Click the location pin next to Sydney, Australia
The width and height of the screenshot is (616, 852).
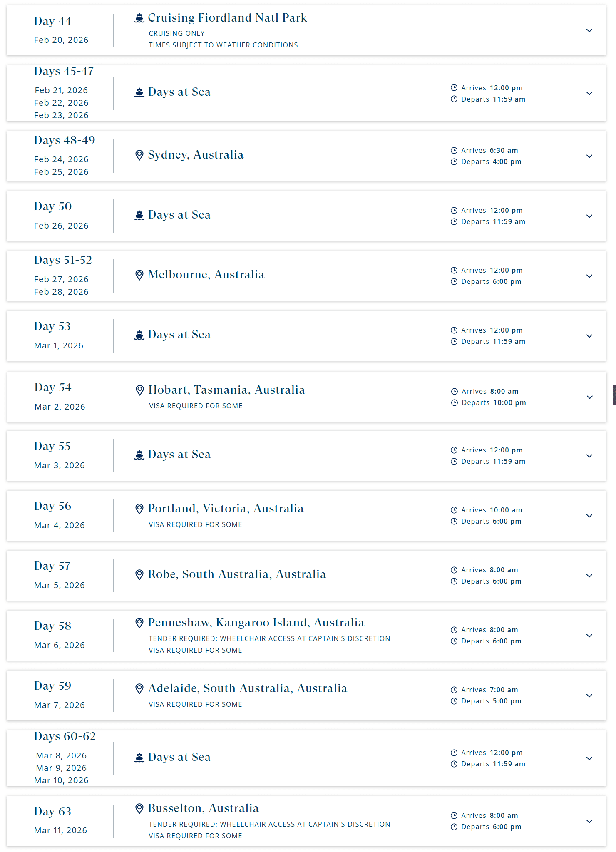pos(139,155)
